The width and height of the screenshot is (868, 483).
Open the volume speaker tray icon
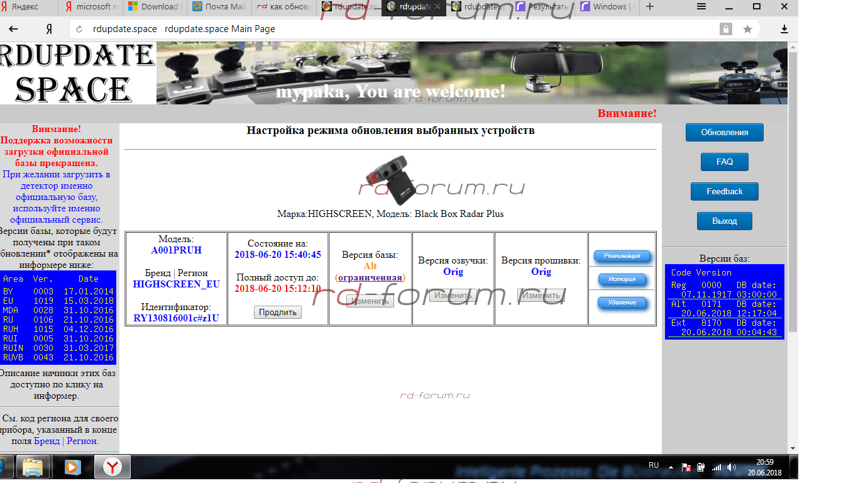731,468
